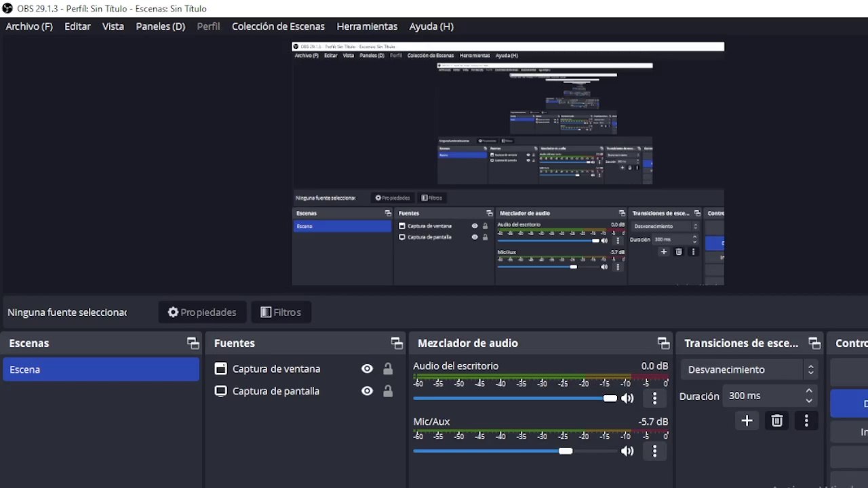Open the Vista menu
Viewport: 868px width, 488px height.
pos(113,26)
